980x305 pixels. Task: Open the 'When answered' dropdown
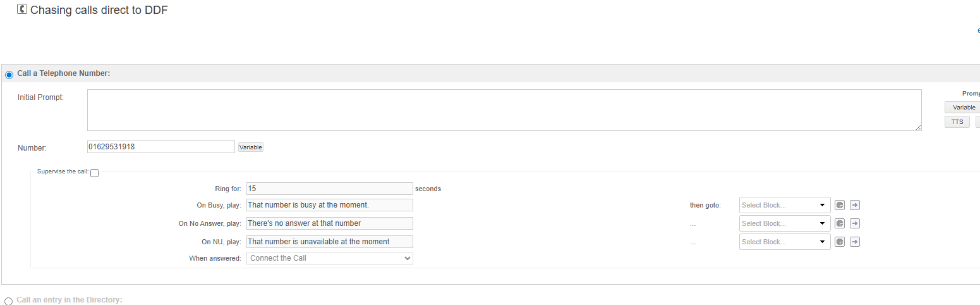329,258
